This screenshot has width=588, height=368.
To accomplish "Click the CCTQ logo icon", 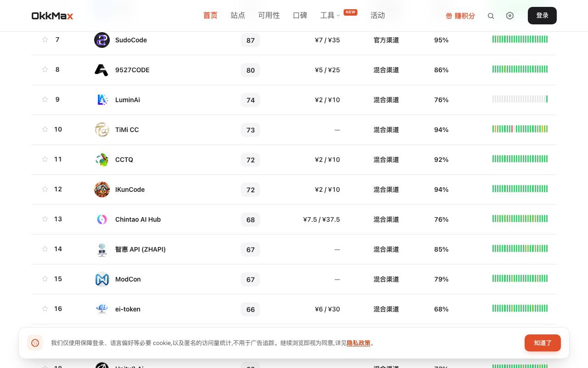I will (102, 160).
